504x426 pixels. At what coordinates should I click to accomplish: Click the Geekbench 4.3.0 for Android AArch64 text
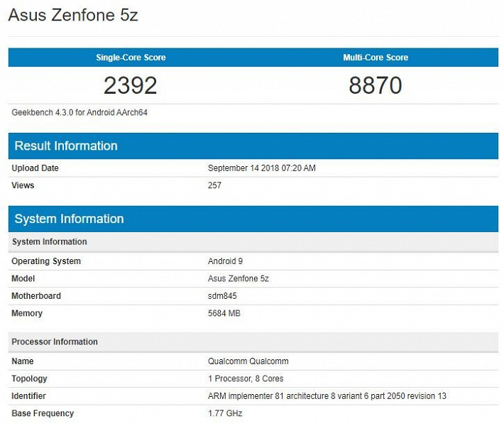pyautogui.click(x=80, y=112)
